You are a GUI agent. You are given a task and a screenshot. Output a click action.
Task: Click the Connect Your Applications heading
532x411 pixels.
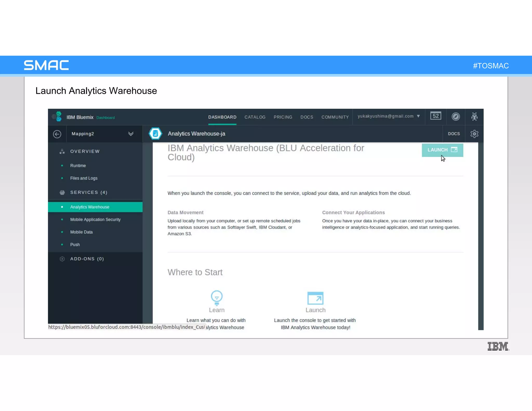354,213
